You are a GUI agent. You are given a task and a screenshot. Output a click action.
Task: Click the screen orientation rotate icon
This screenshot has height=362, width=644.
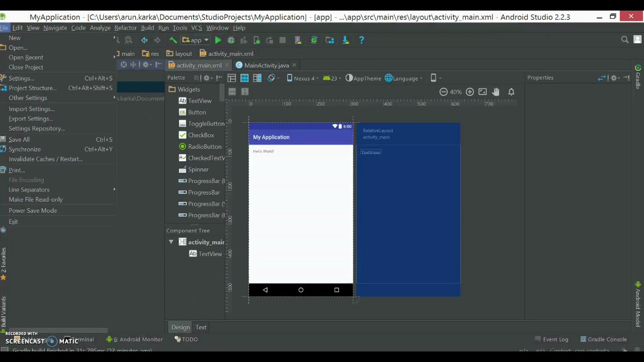pyautogui.click(x=272, y=78)
